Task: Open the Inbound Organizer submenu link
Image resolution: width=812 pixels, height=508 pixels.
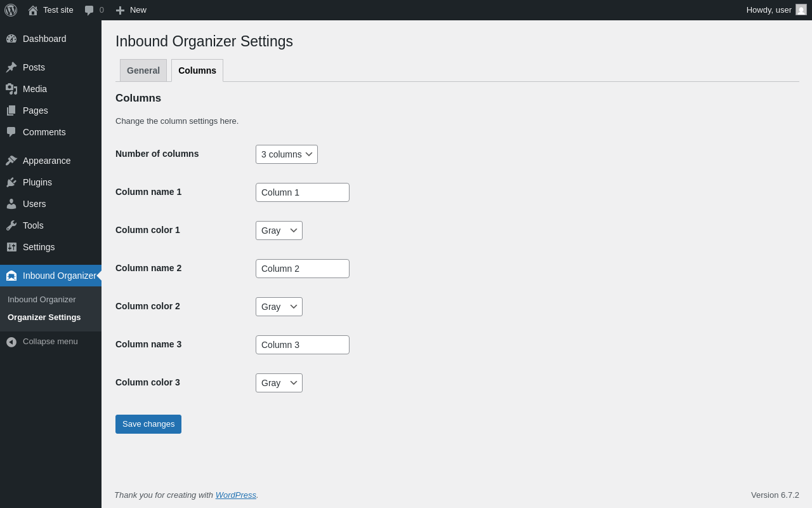Action: tap(42, 299)
